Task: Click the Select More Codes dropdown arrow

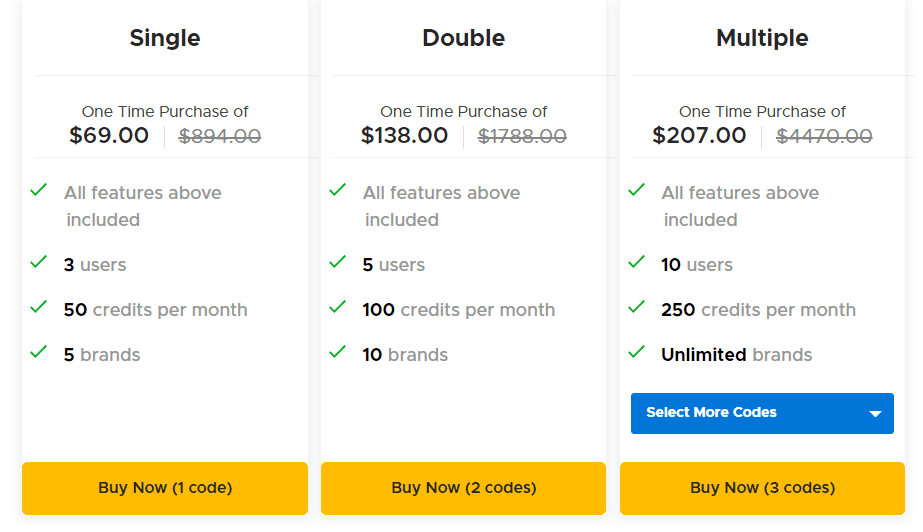Action: pyautogui.click(x=875, y=414)
